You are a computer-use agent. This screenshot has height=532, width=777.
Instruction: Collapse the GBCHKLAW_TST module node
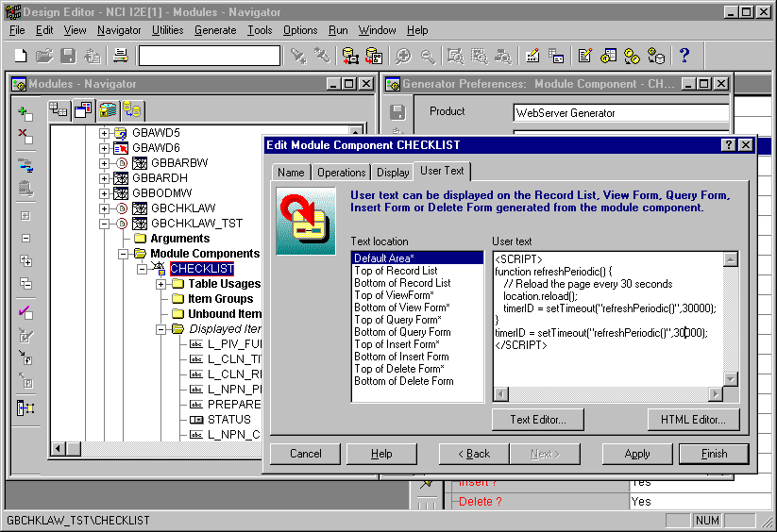[105, 224]
